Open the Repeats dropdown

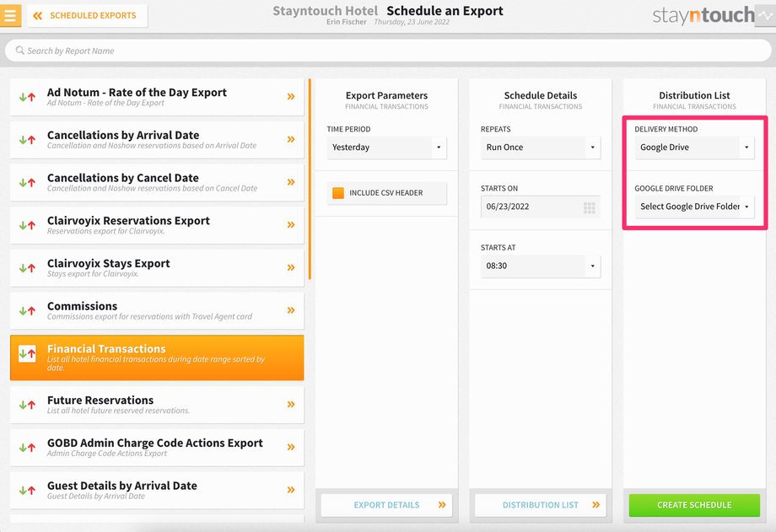(x=541, y=148)
